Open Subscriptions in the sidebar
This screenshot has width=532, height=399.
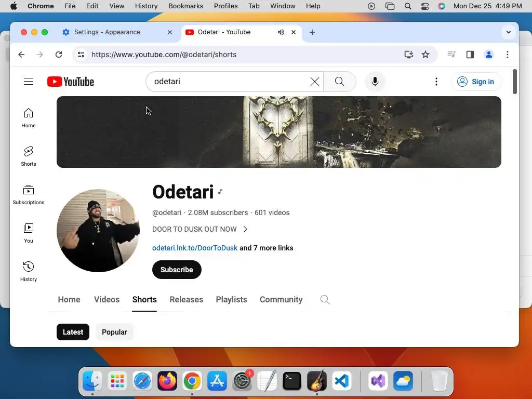coord(29,195)
